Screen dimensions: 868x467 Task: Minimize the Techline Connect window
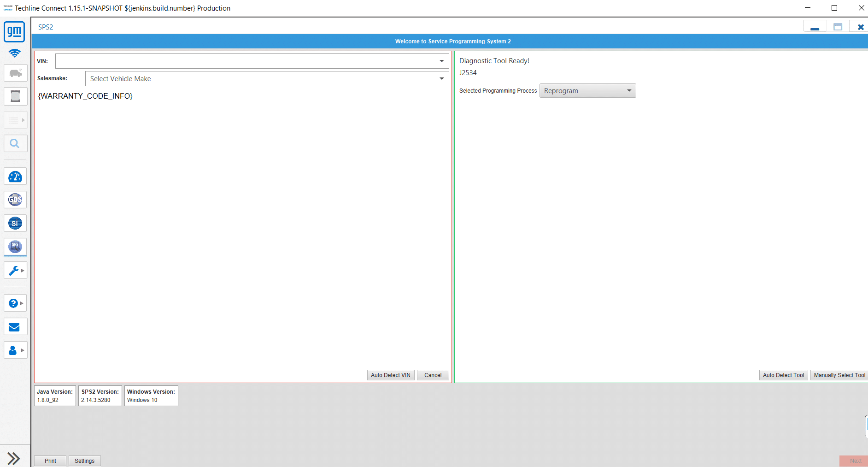point(808,8)
